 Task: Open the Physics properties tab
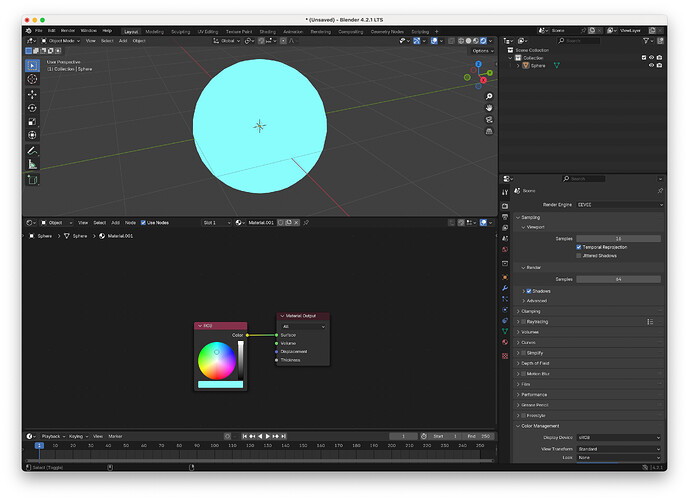point(505,310)
